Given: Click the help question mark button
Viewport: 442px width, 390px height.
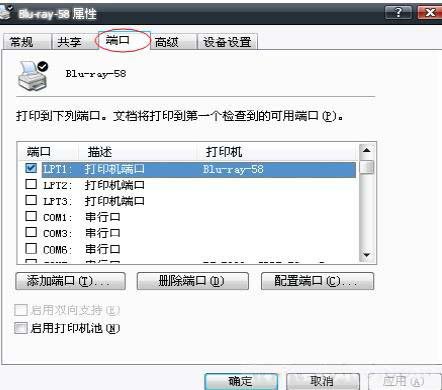Looking at the screenshot, I should tap(398, 13).
